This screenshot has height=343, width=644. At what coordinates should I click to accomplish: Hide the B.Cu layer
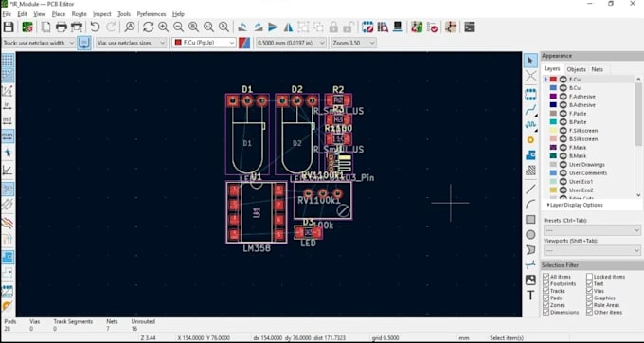(563, 88)
